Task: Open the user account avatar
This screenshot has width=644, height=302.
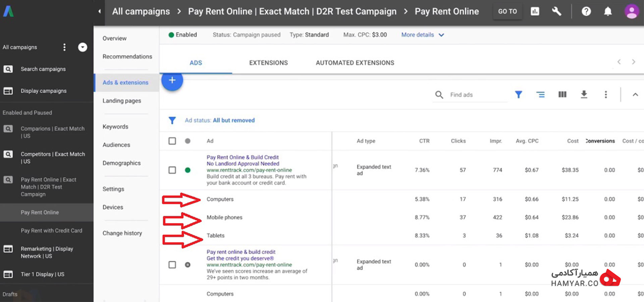Action: point(631,11)
